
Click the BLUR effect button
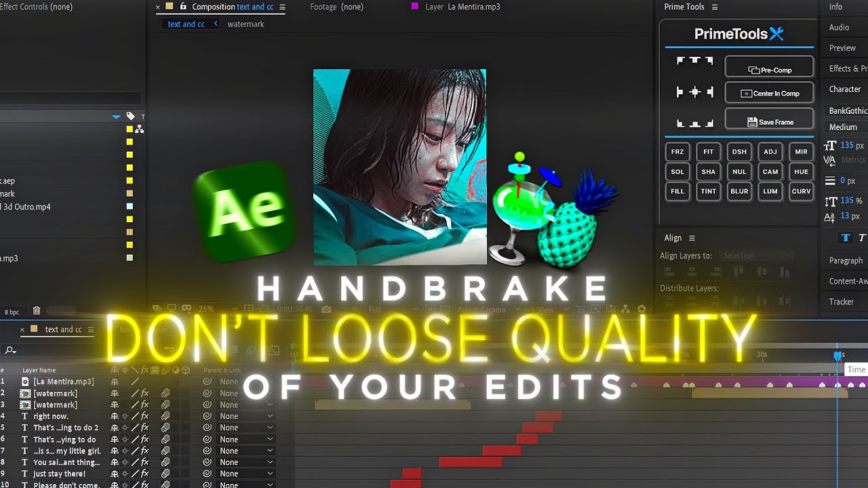[x=739, y=191]
